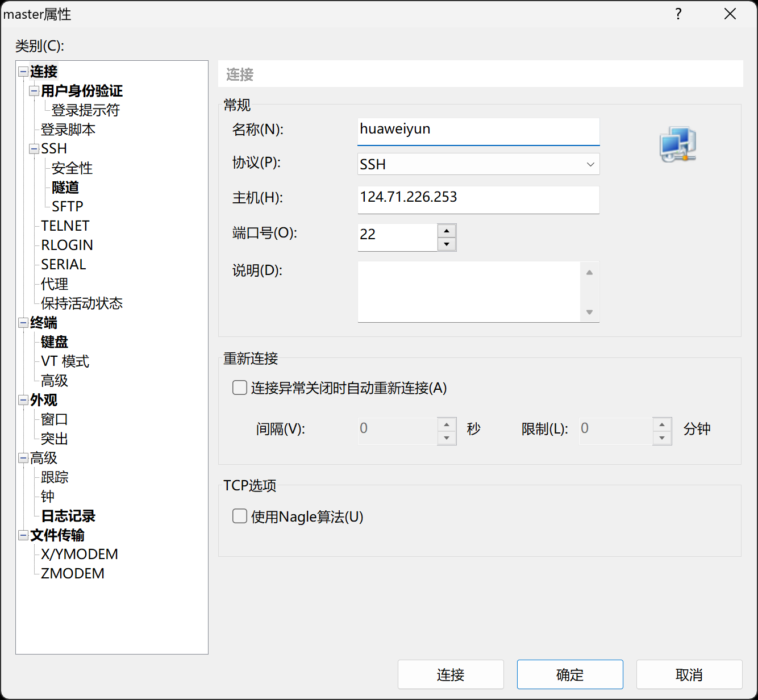This screenshot has width=758, height=700.
Task: Click the 端口号 field showing 22
Action: [x=397, y=237]
